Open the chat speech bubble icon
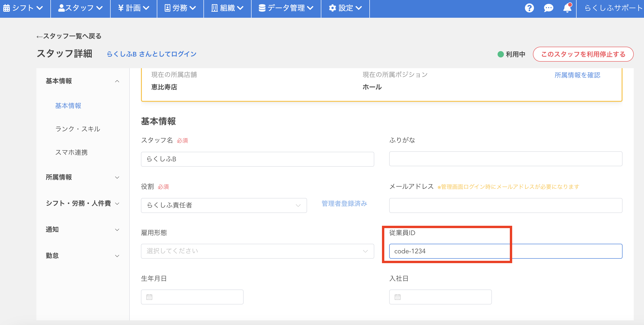 pyautogui.click(x=549, y=8)
